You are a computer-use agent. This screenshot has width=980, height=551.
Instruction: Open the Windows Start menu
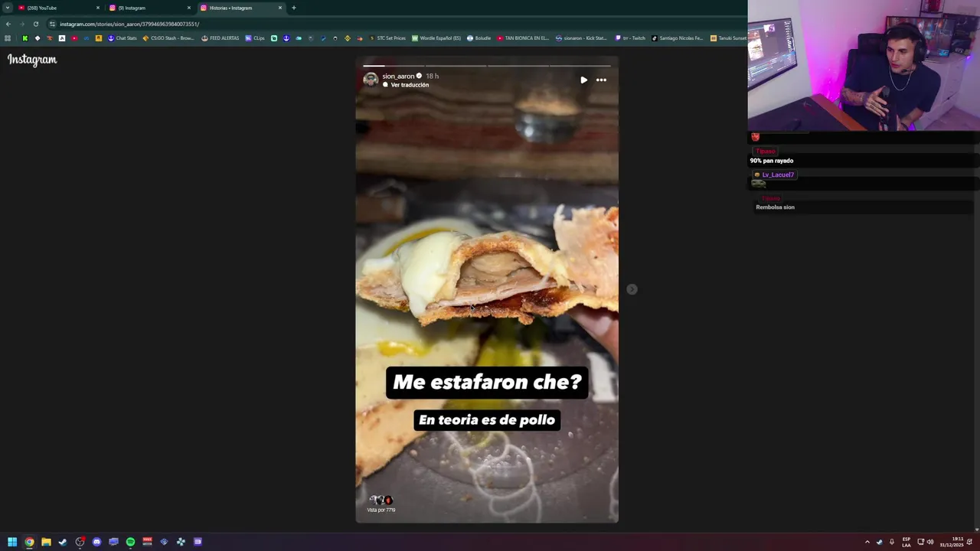12,542
